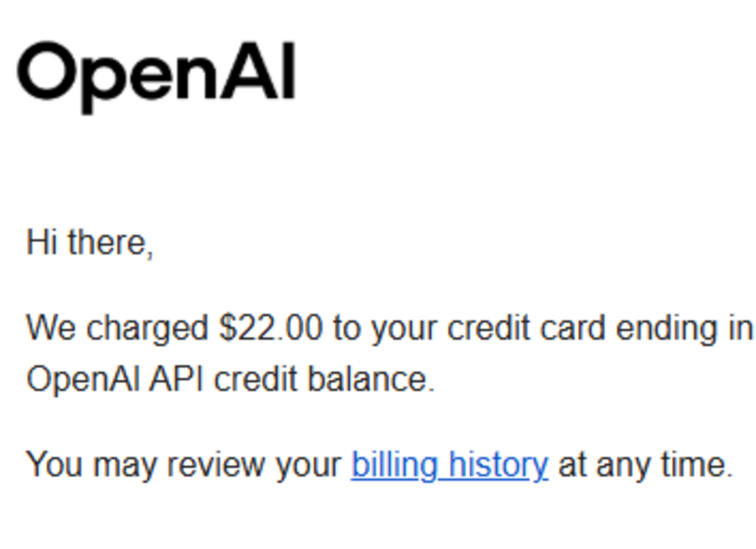Screen dimensions: 756x549
Task: Open the billing history link
Action: [450, 465]
